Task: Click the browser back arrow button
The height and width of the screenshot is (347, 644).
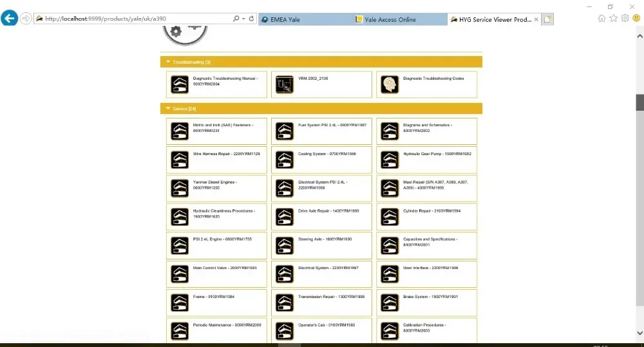Action: click(x=10, y=19)
